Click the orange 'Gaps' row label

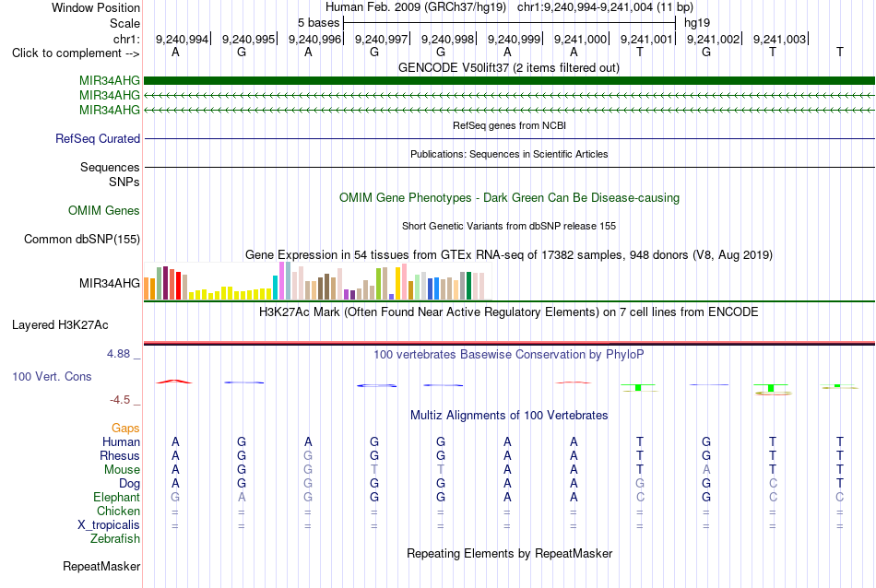point(125,429)
